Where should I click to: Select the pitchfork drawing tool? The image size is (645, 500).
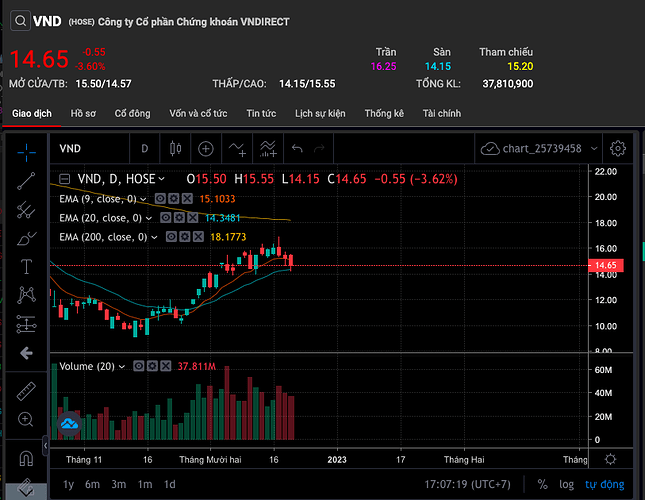click(26, 210)
